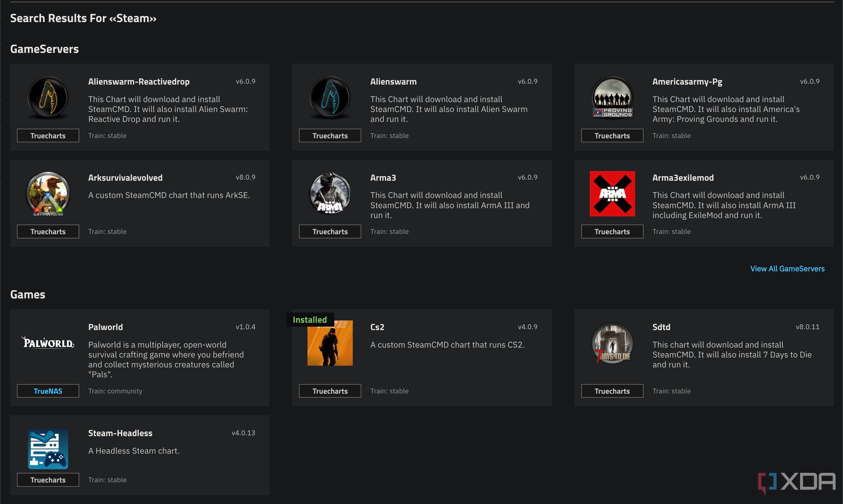Click 'Train: stable' on Steam-Headless card
This screenshot has height=504, width=843.
pos(107,480)
